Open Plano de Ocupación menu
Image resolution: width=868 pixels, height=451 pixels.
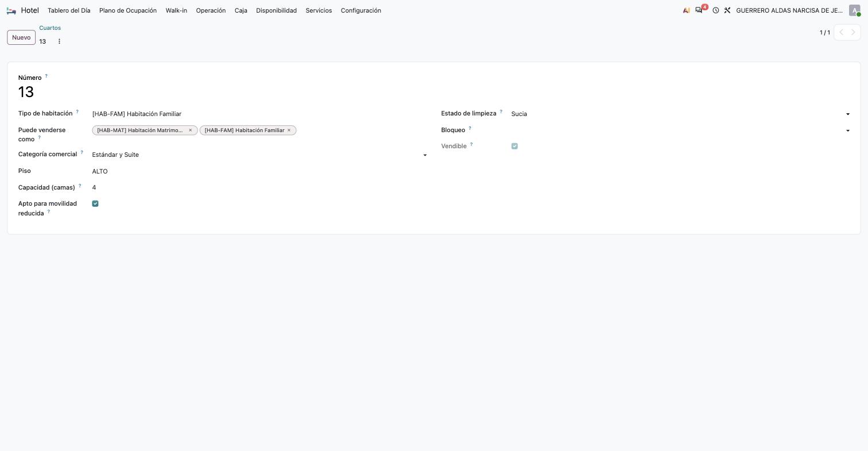[128, 10]
